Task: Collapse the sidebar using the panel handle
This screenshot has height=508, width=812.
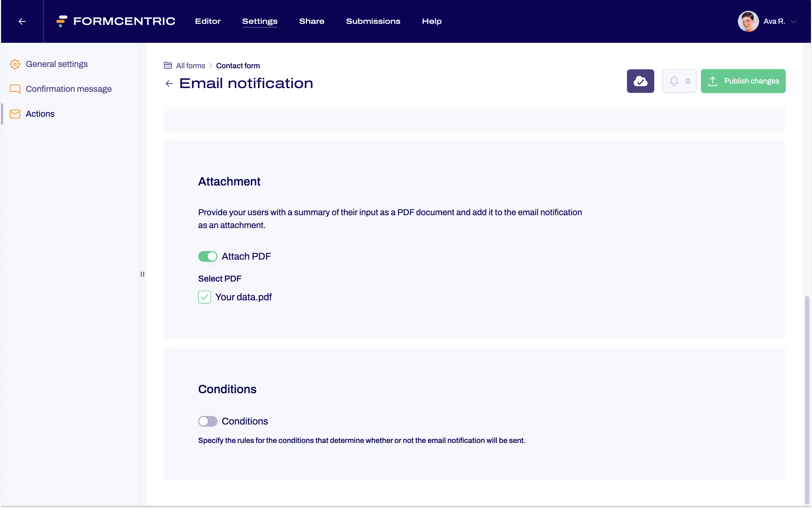Action: [x=142, y=274]
